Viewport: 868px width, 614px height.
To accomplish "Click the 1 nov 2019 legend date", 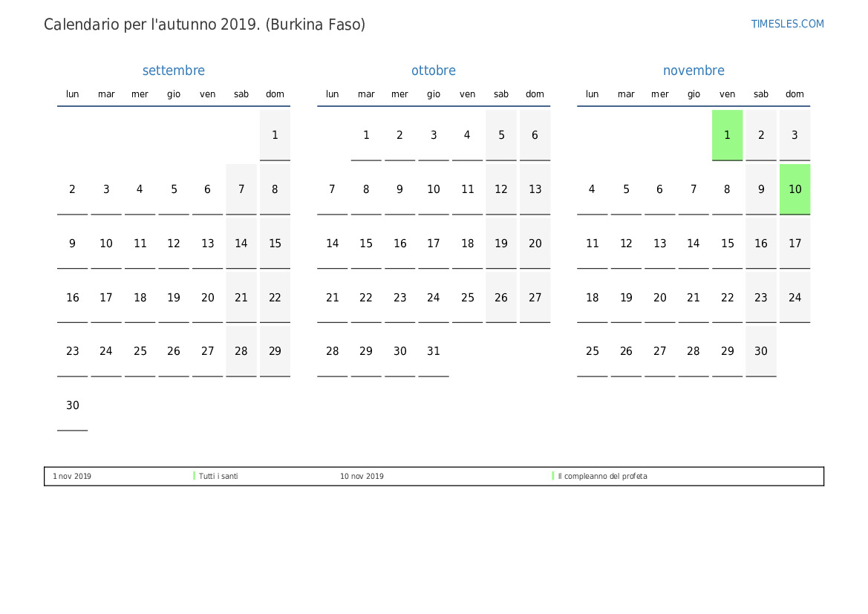I will click(x=72, y=477).
